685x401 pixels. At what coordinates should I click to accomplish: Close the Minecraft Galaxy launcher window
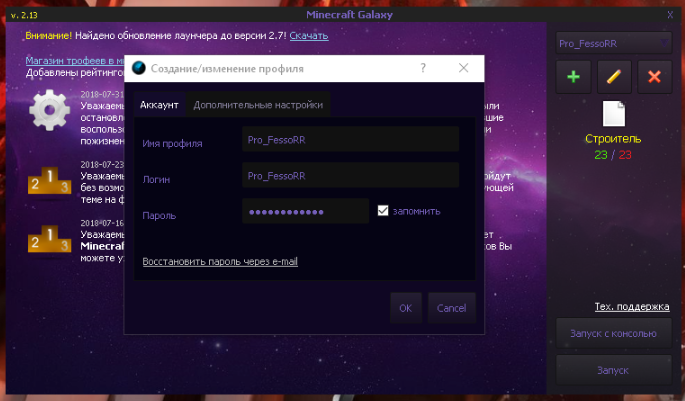tap(670, 15)
